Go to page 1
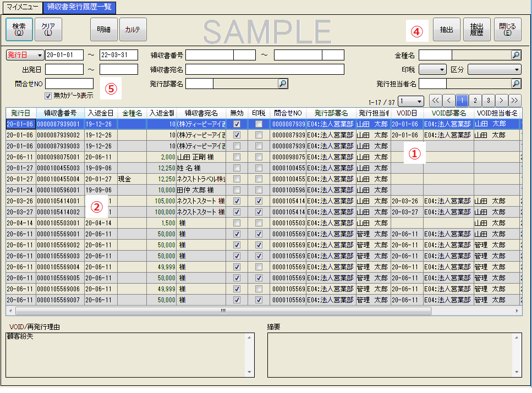Image resolution: width=532 pixels, height=393 pixels. tap(462, 101)
